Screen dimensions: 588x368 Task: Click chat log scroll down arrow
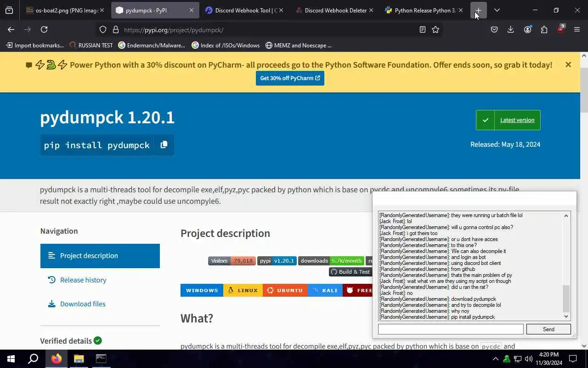point(566,316)
